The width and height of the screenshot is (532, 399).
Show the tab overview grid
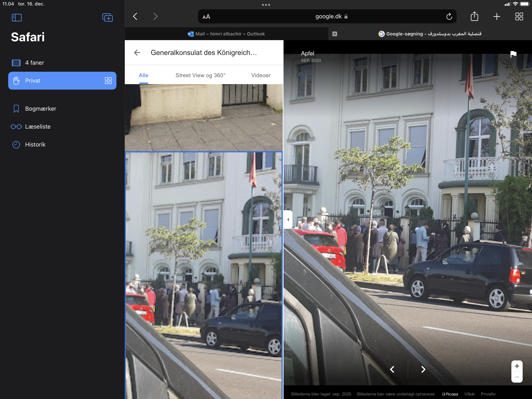click(x=519, y=16)
